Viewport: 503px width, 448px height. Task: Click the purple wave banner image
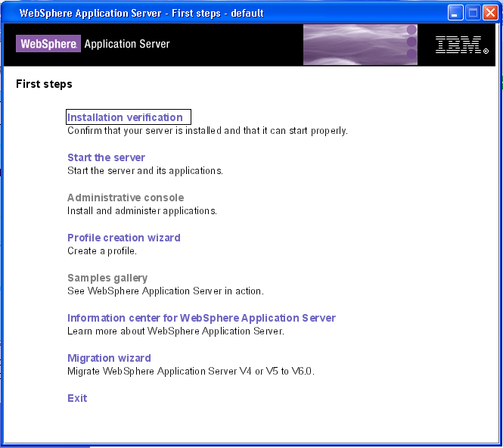[x=360, y=45]
